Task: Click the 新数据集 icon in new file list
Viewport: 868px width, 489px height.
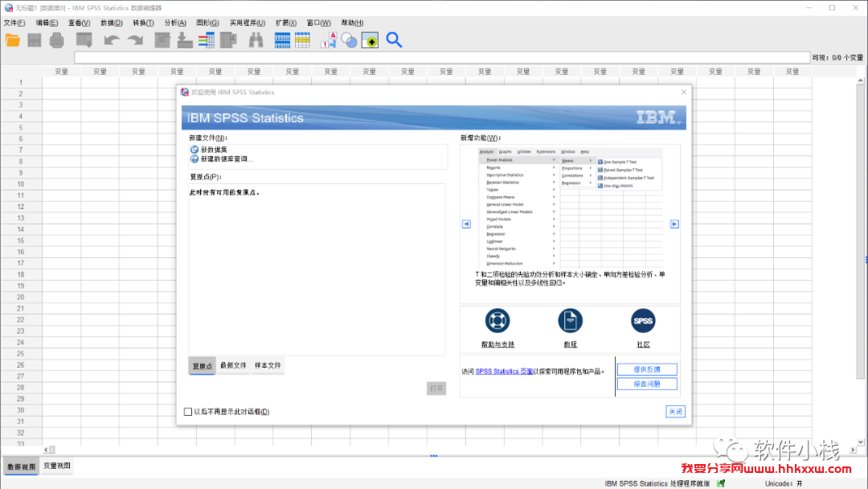Action: (x=194, y=150)
